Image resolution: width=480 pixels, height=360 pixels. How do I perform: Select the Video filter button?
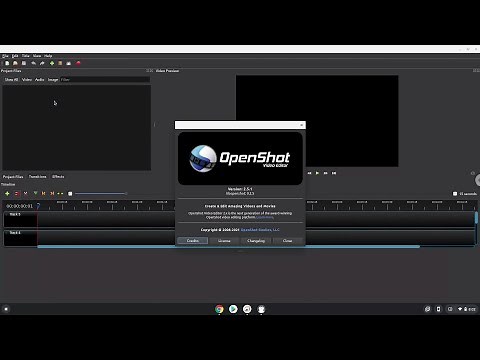pos(27,80)
